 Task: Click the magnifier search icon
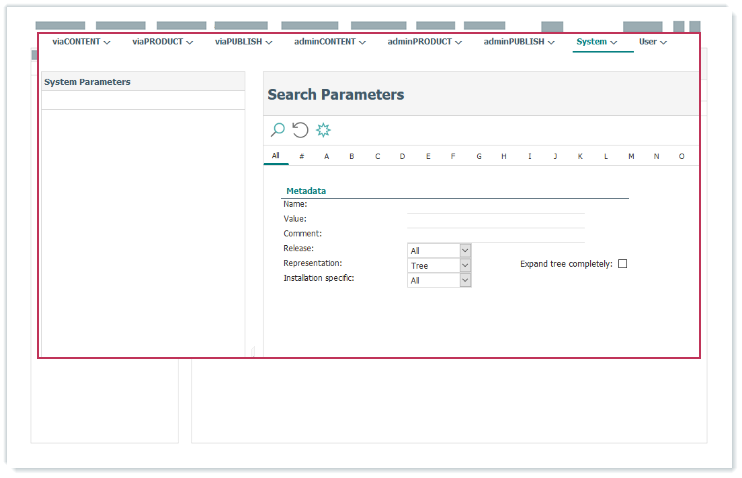click(278, 130)
